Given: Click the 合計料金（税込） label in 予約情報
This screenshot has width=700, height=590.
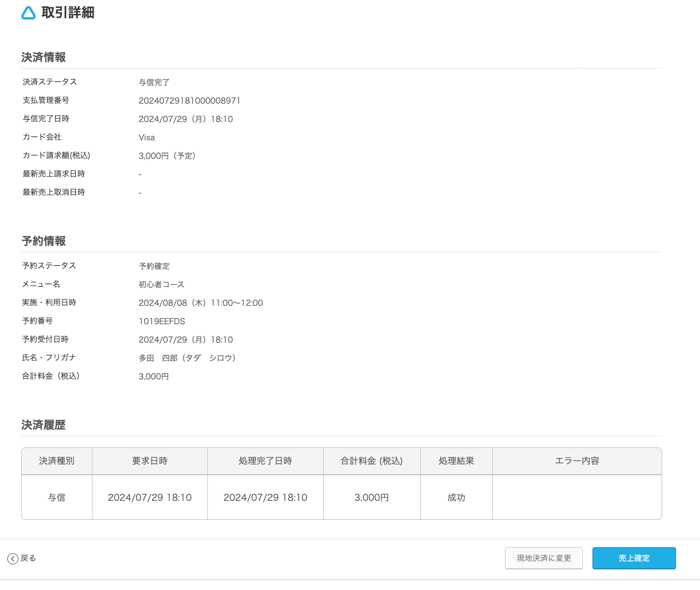Looking at the screenshot, I should click(x=51, y=376).
